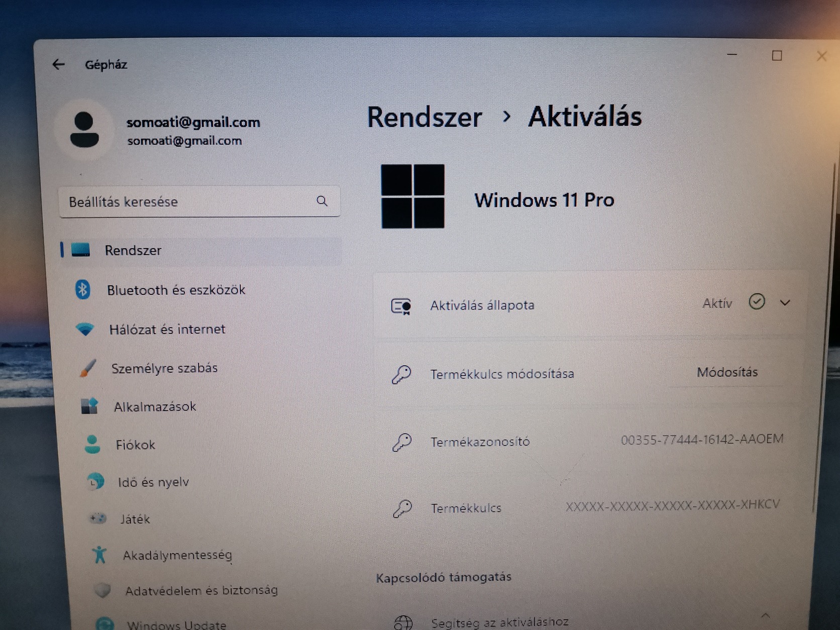Click the Akadálymentesség accessibility icon

point(99,555)
